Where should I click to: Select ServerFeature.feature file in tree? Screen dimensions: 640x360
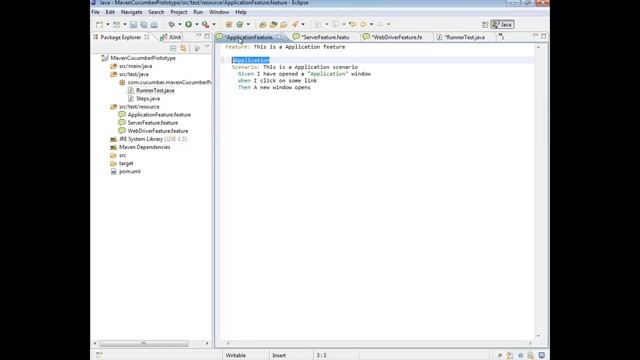pos(153,123)
